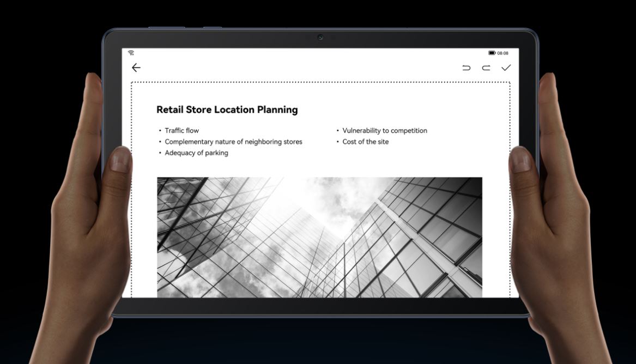Tap the 08:08 clock display
The image size is (636, 364).
502,53
